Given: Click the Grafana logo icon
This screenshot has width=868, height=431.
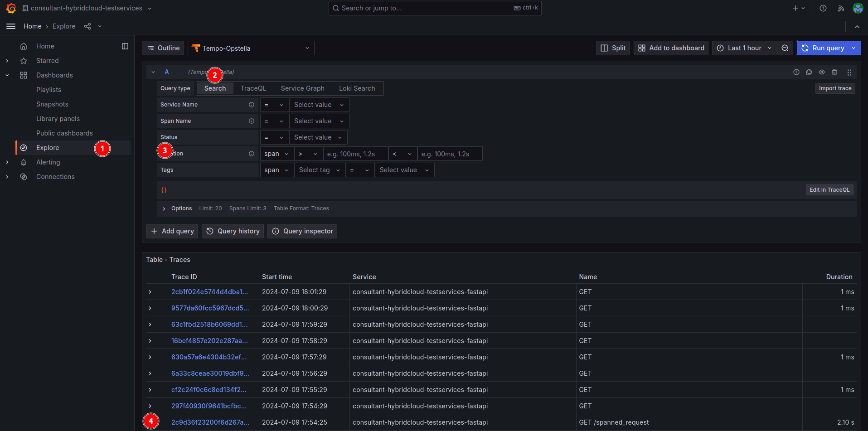Looking at the screenshot, I should tap(11, 8).
